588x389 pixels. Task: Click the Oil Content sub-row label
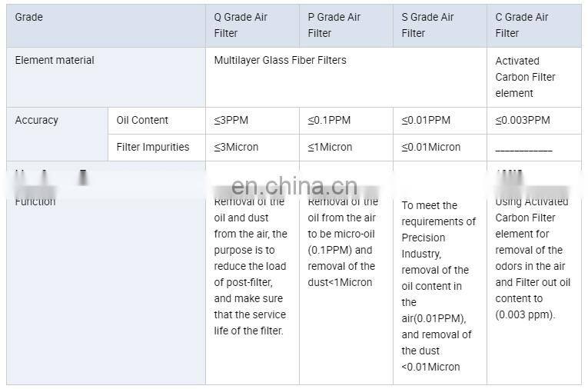[x=142, y=120]
